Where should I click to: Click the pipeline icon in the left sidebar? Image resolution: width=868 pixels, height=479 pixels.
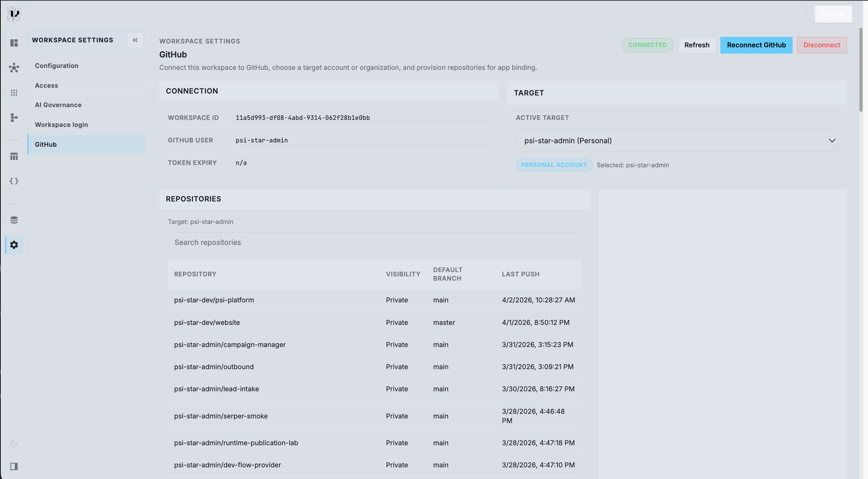pos(14,118)
